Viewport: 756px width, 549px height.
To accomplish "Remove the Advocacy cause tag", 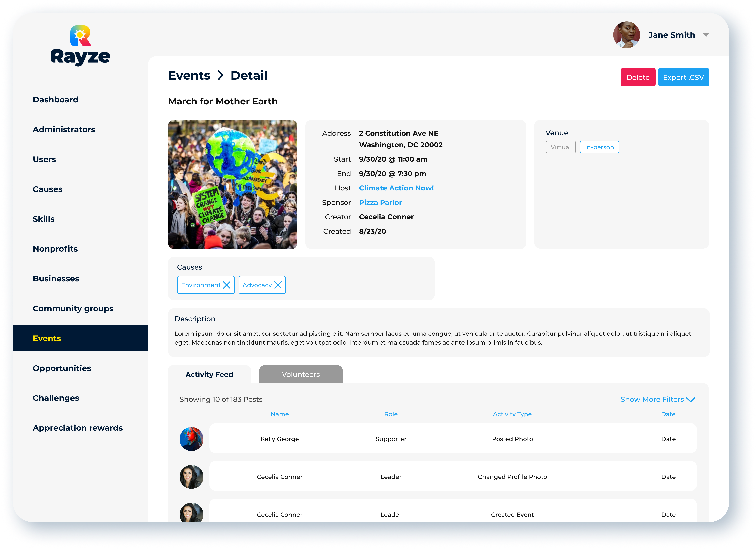I will 278,285.
